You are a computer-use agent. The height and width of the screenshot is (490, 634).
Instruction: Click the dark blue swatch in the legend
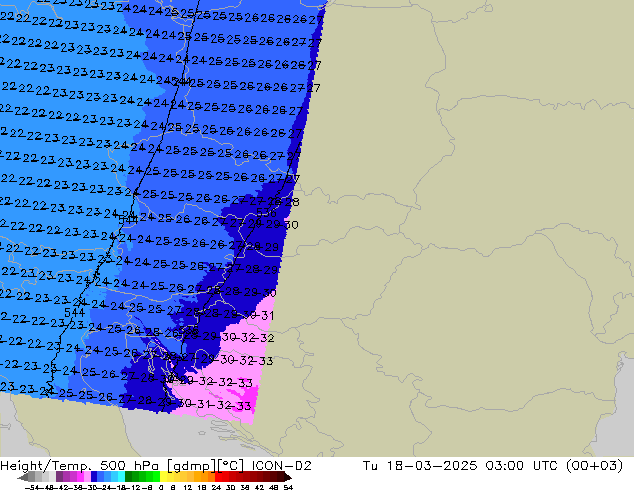pos(94,477)
